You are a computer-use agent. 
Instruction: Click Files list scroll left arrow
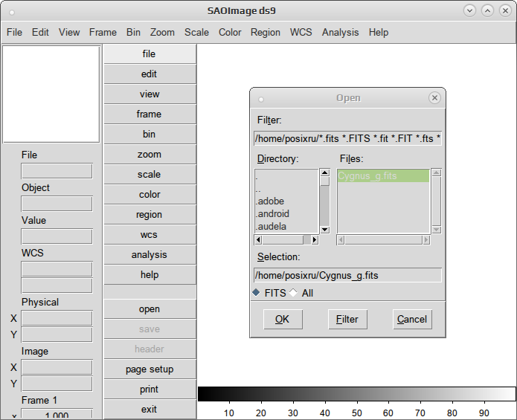point(341,240)
